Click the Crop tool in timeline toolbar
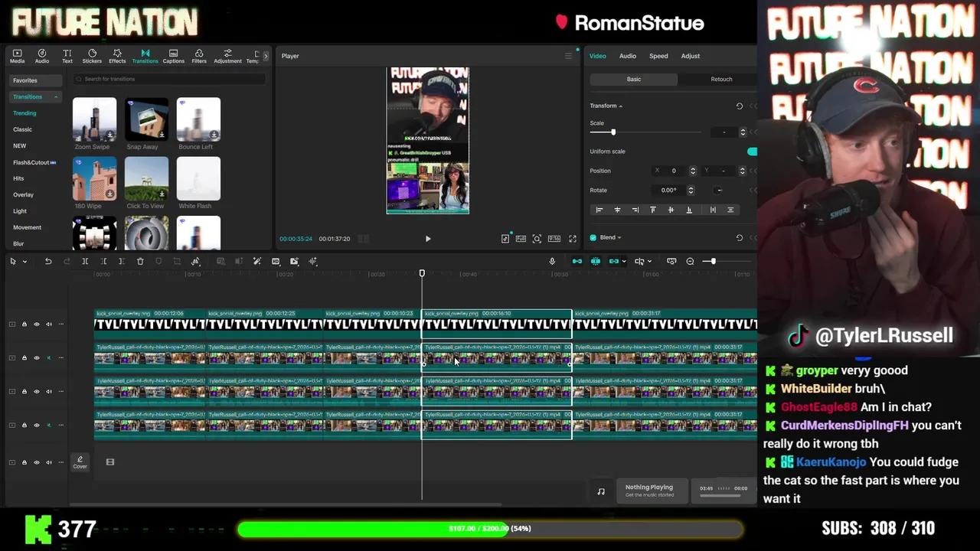 click(177, 262)
